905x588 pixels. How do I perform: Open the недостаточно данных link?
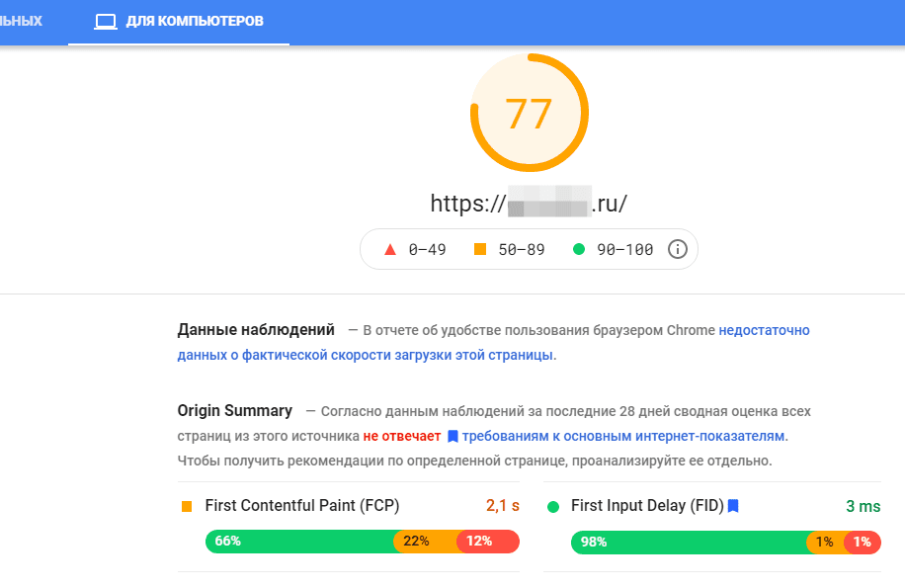point(764,330)
